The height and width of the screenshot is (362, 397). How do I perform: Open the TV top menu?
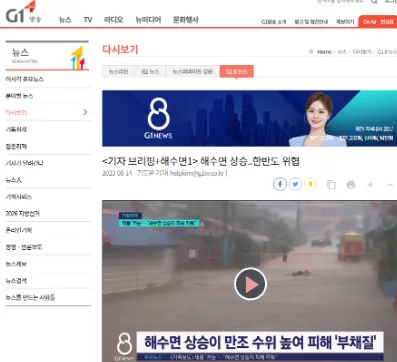88,20
